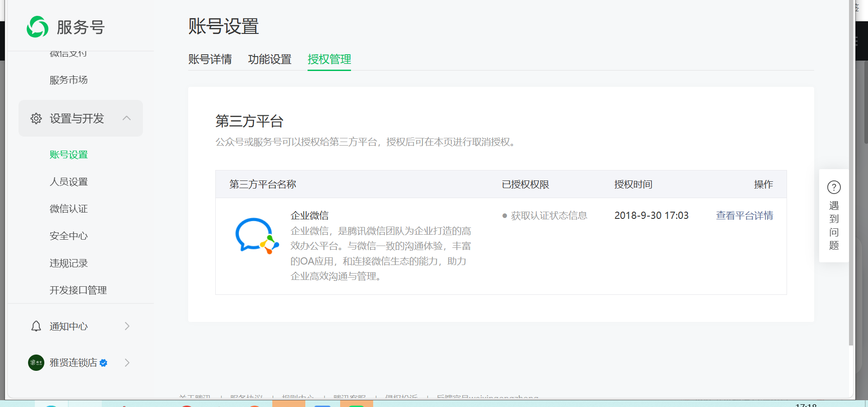Click the 第三方平台 section heading

(x=249, y=121)
